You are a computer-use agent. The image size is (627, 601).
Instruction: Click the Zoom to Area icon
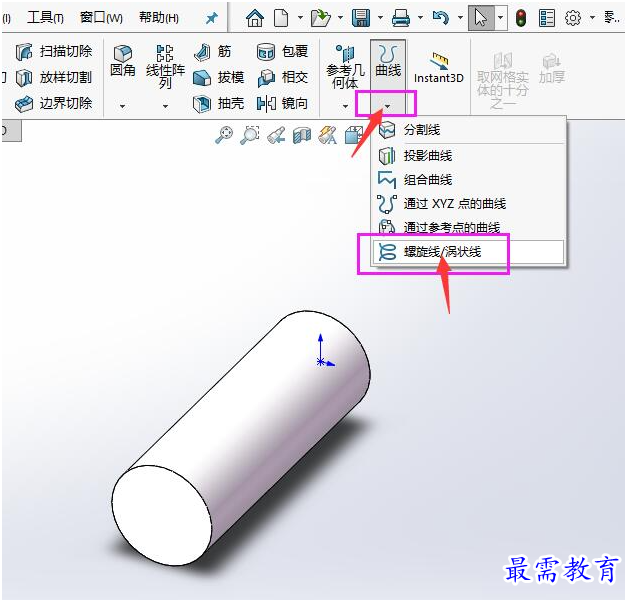click(x=250, y=135)
